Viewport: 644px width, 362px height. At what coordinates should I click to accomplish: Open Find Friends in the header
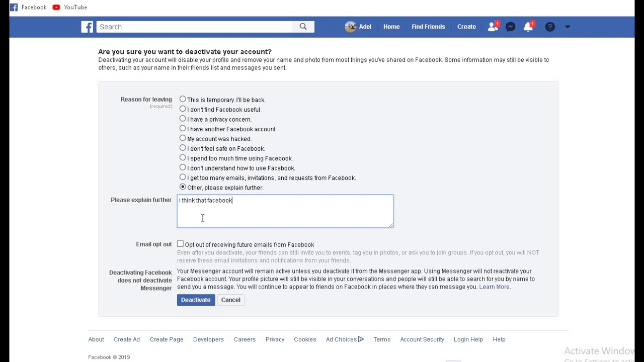point(428,27)
